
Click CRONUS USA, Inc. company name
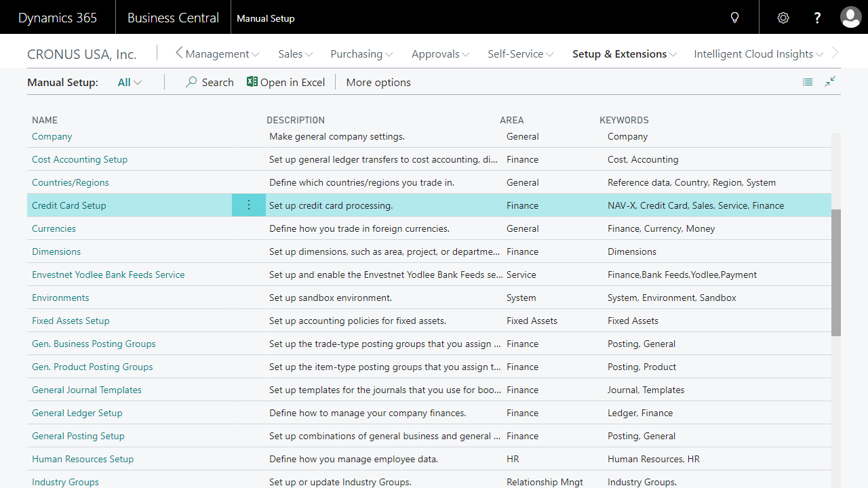pyautogui.click(x=82, y=54)
